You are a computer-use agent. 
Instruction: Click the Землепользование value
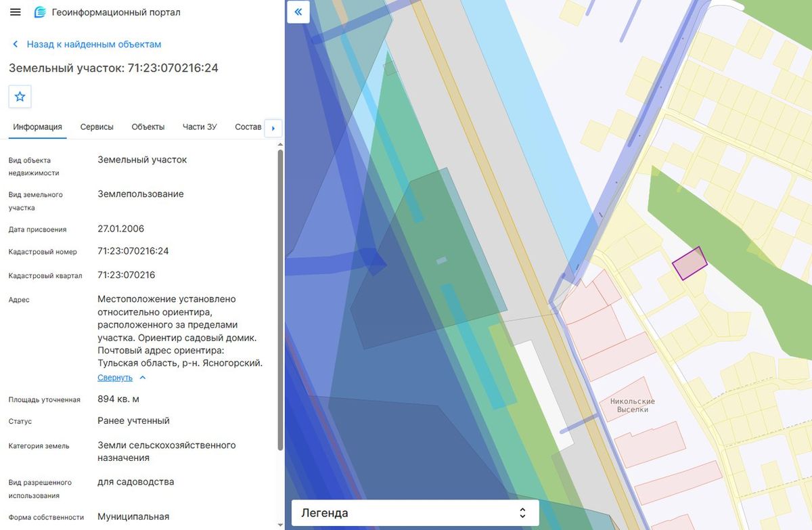(x=141, y=194)
